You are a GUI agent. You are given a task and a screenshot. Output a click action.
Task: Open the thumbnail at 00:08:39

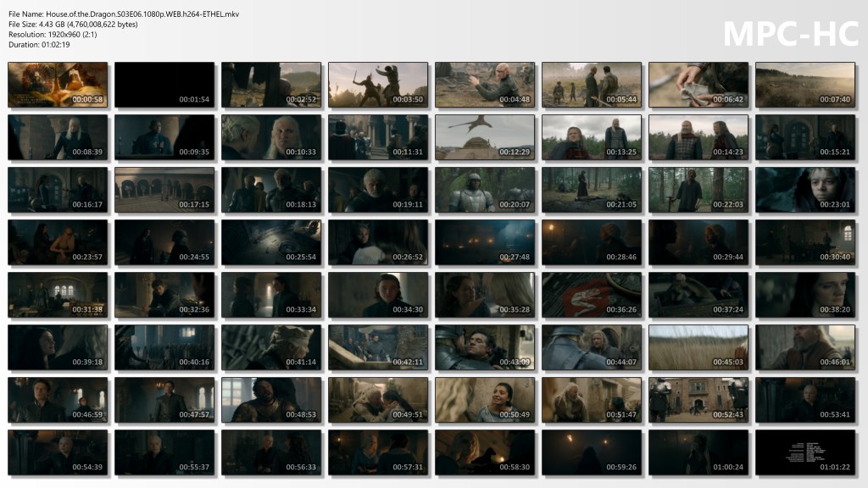click(x=58, y=137)
